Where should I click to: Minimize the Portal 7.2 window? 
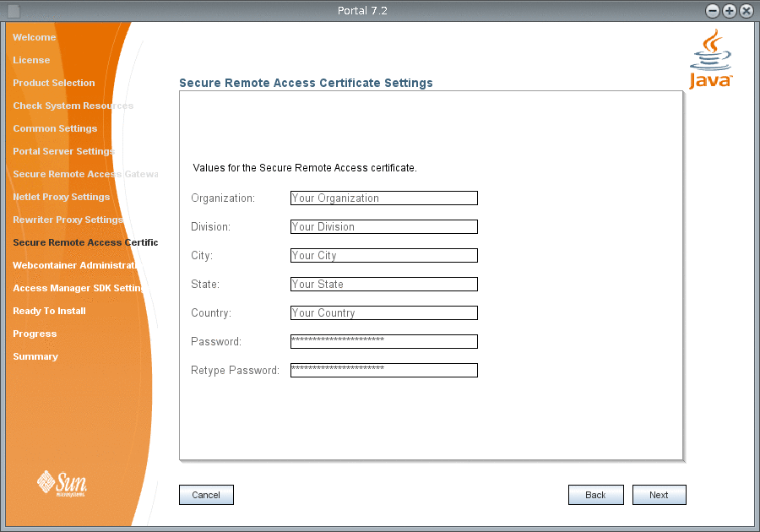(x=713, y=11)
